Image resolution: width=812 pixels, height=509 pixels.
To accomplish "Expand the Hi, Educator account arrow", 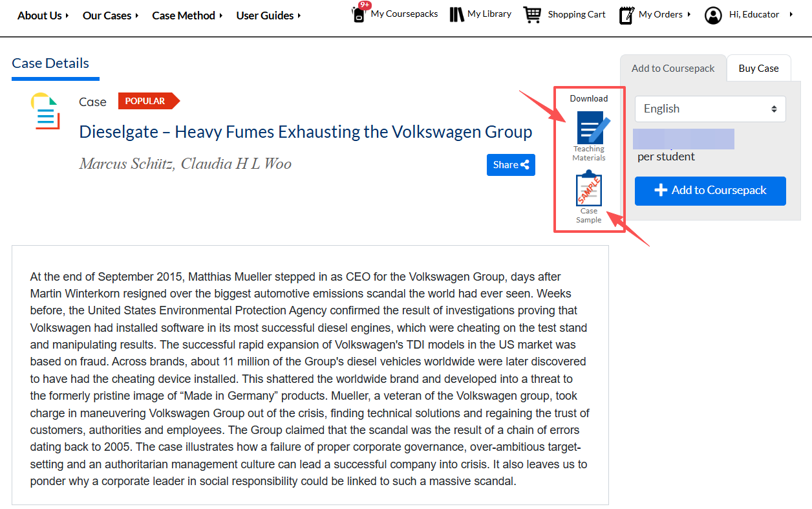I will tap(791, 14).
